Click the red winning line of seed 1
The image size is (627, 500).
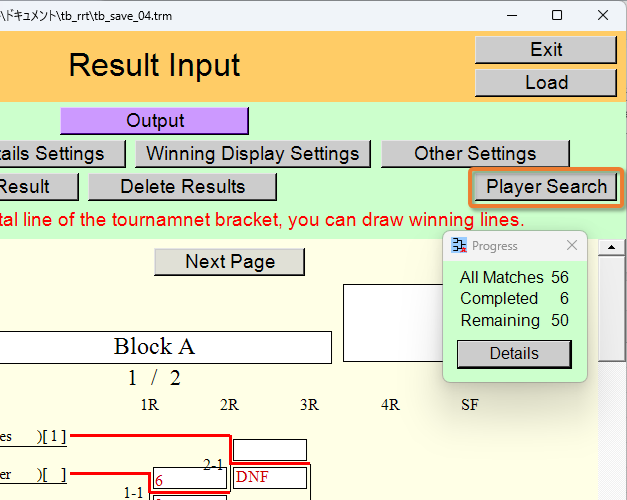[x=150, y=435]
